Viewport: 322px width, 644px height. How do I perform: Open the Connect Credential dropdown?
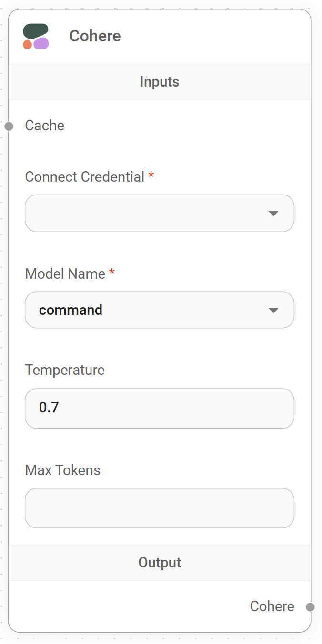(160, 213)
